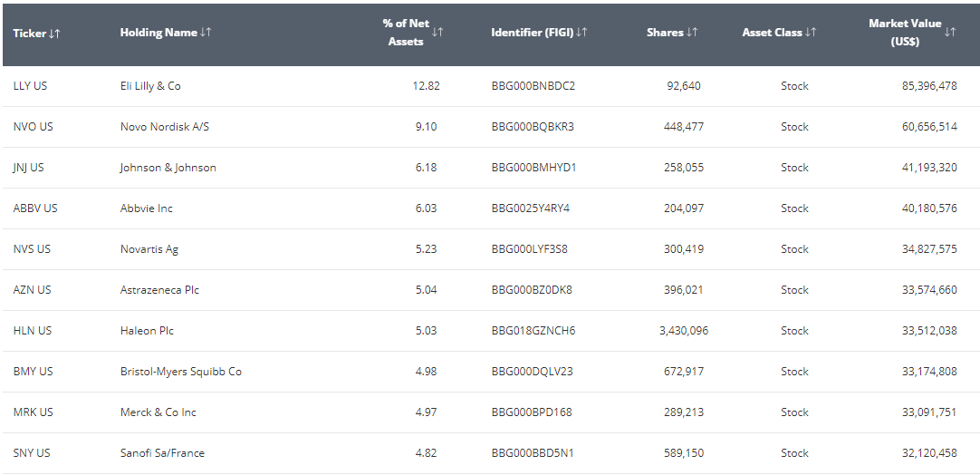Viewport: 980px width, 475px height.
Task: Sort table by Ticker arrows icon
Action: pyautogui.click(x=54, y=34)
